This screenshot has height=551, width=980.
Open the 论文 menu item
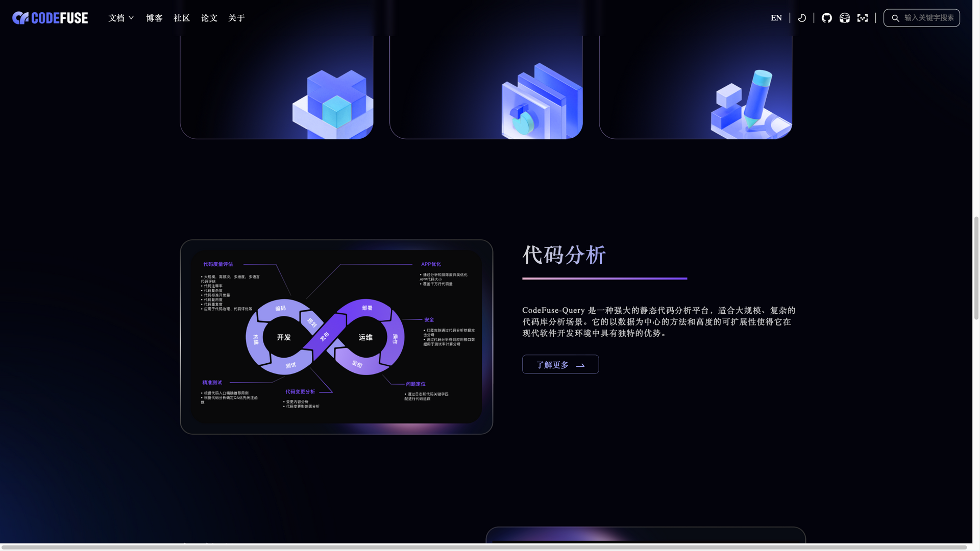click(209, 18)
